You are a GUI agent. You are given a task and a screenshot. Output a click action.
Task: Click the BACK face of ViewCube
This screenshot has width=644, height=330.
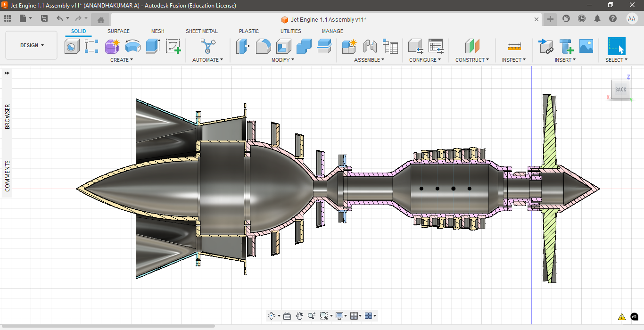620,90
